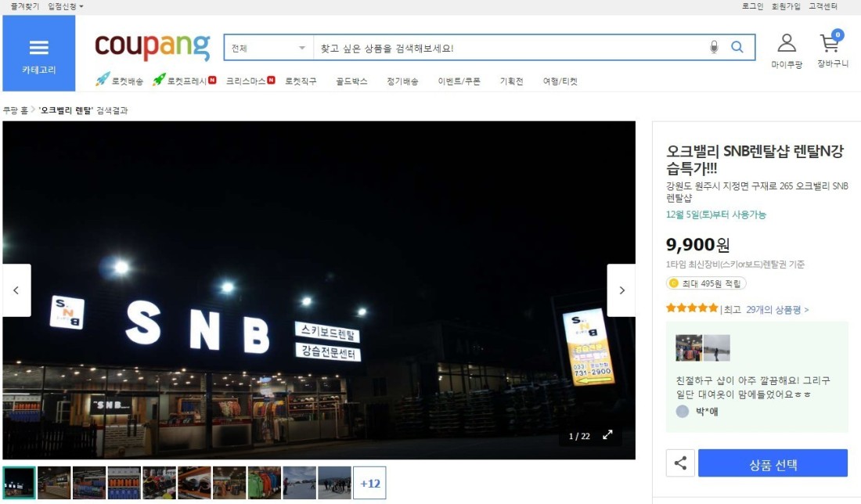Select the fourth thumbnail, orange racks
The width and height of the screenshot is (861, 504).
tap(124, 483)
